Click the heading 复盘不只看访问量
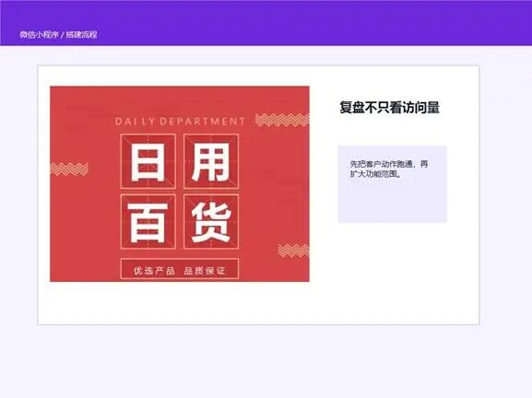 click(x=389, y=108)
